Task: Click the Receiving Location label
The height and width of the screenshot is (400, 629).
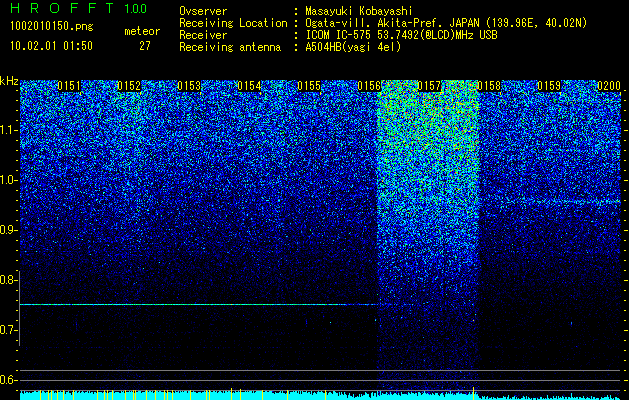Action: [233, 23]
